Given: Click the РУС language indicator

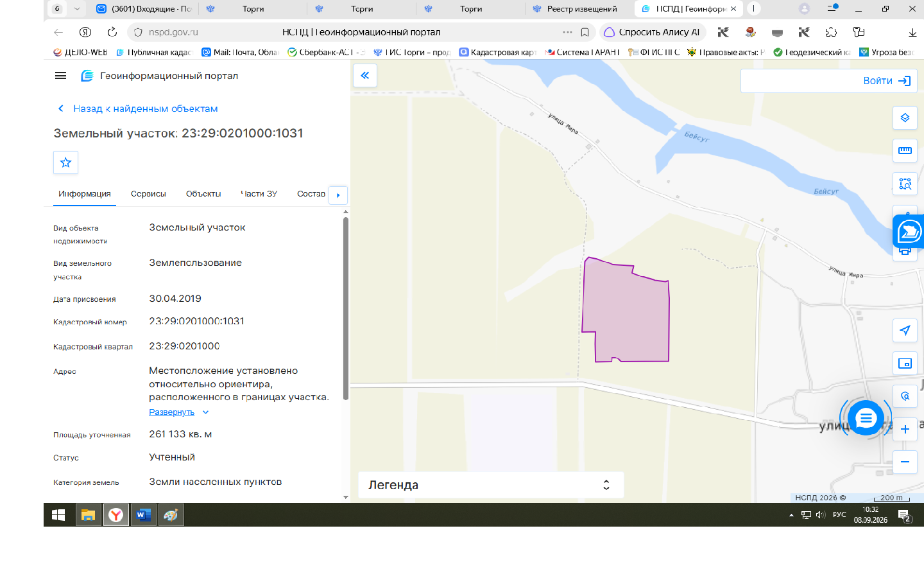Looking at the screenshot, I should [839, 515].
